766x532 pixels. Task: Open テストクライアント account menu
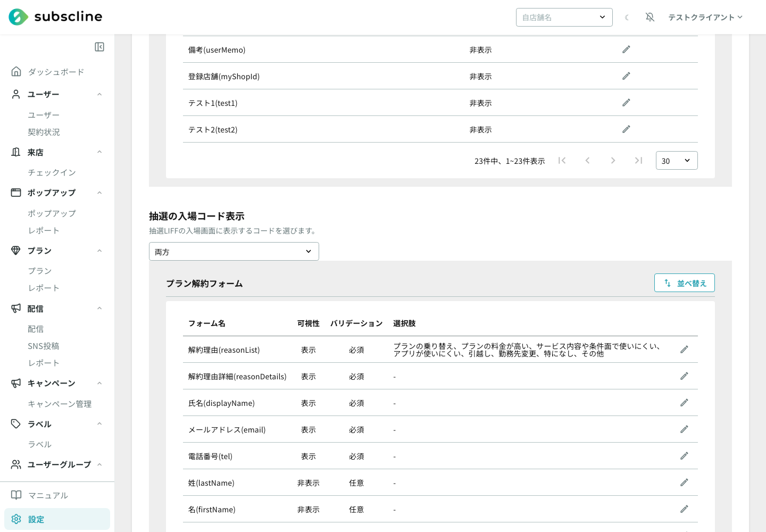tap(705, 17)
